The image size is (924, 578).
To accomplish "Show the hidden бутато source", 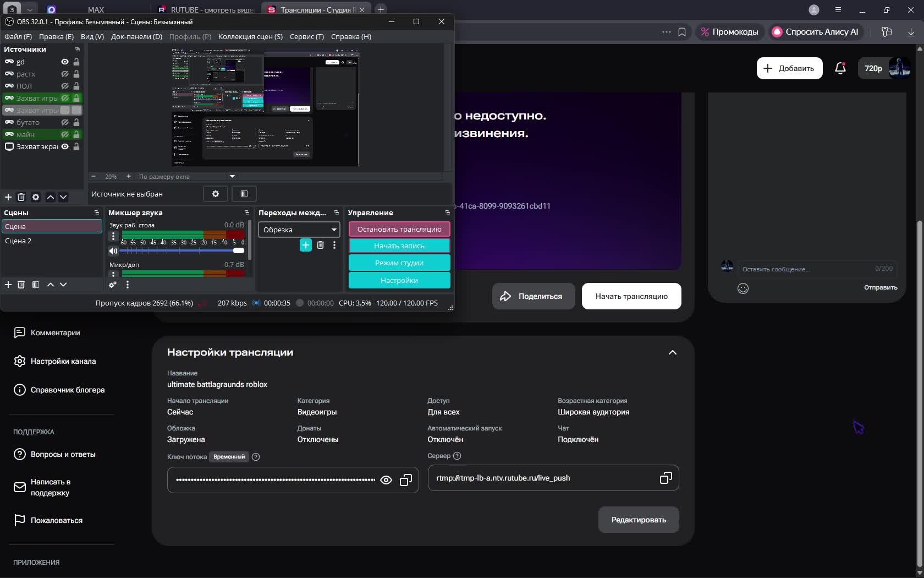I will point(65,122).
